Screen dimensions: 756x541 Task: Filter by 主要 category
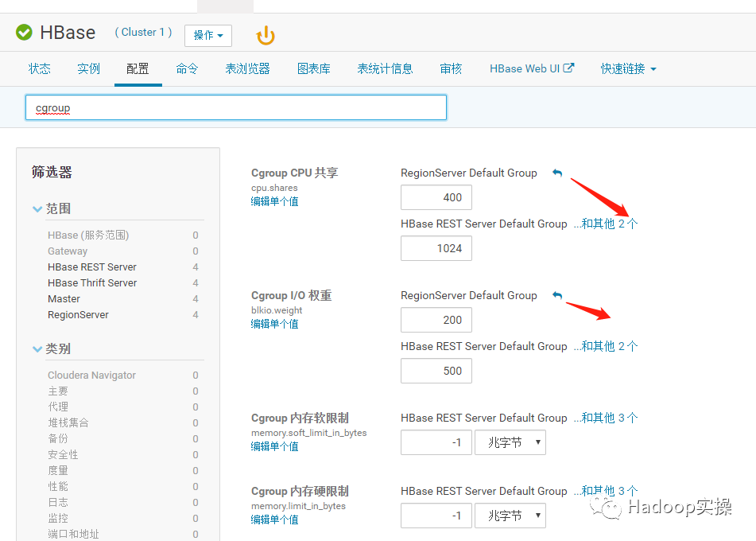coord(58,391)
